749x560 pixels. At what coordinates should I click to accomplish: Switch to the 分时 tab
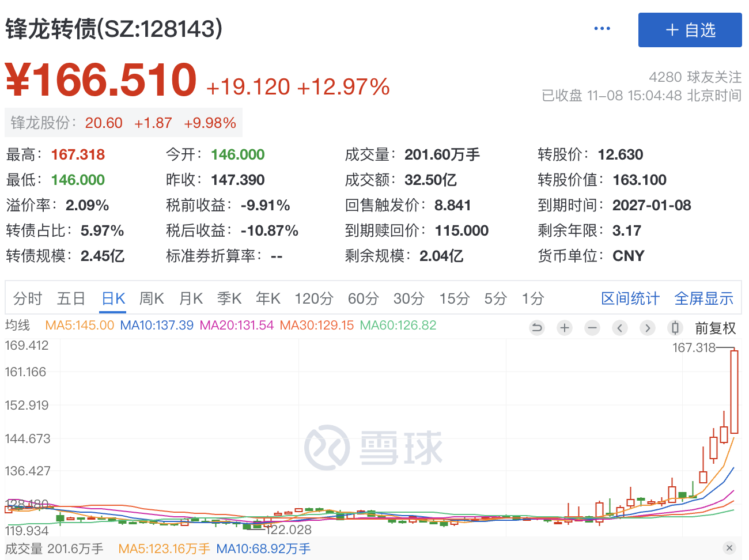(28, 298)
